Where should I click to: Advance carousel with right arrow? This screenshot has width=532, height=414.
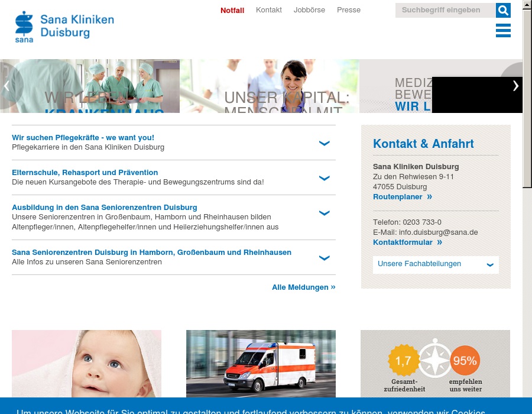(515, 86)
